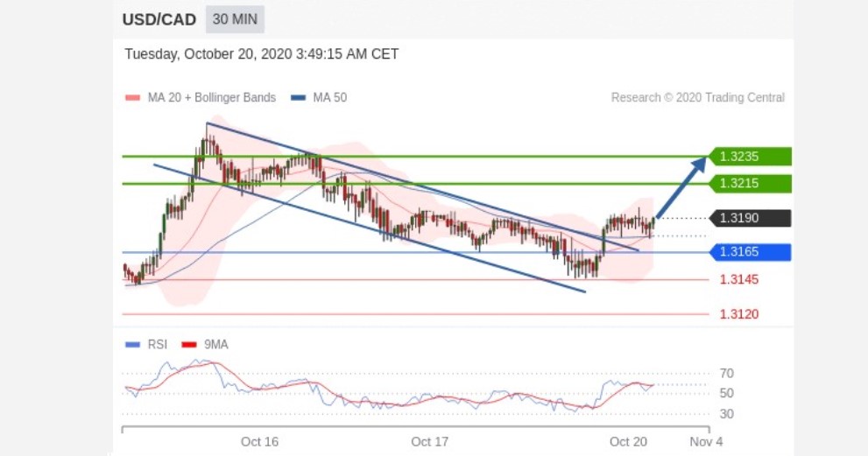The width and height of the screenshot is (868, 456).
Task: Click the MA 20 + Bollinger Bands legend label
Action: coord(211,98)
